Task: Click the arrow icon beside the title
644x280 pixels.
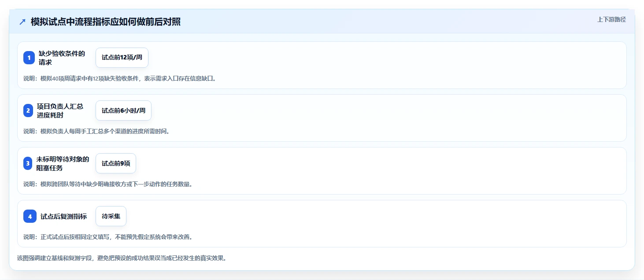Action: click(22, 22)
